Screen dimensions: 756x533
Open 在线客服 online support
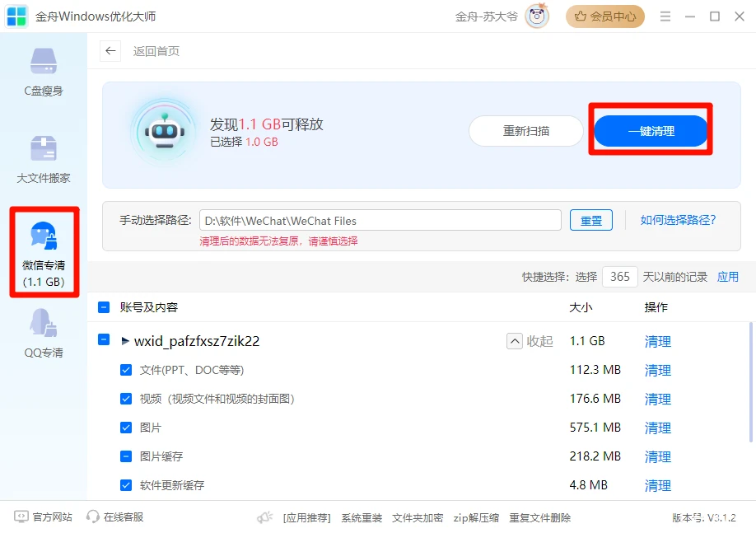(124, 517)
